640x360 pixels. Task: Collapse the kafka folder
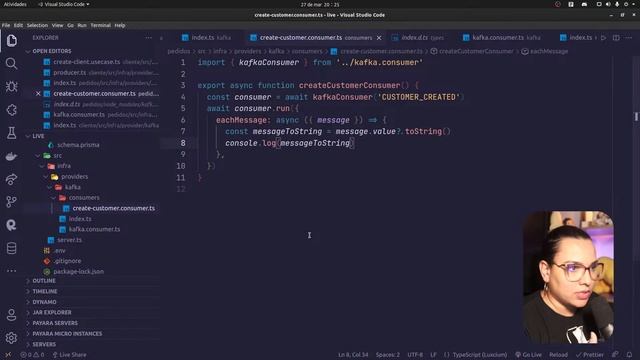[x=73, y=187]
